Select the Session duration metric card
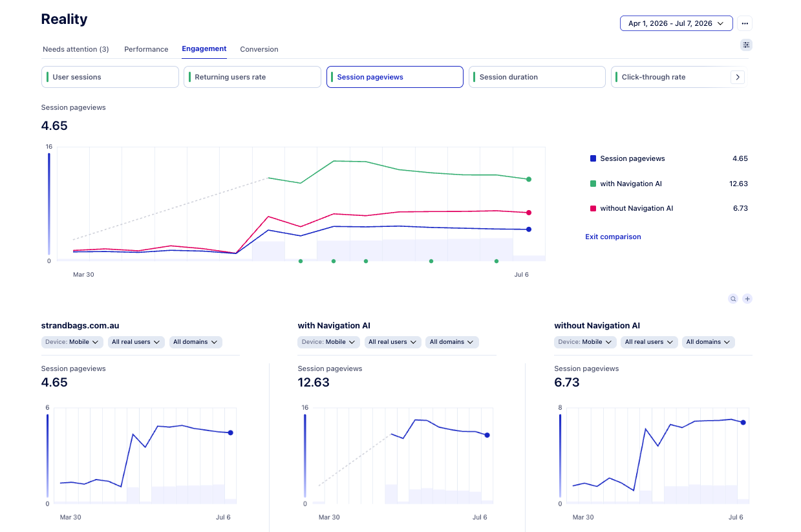 click(x=537, y=77)
